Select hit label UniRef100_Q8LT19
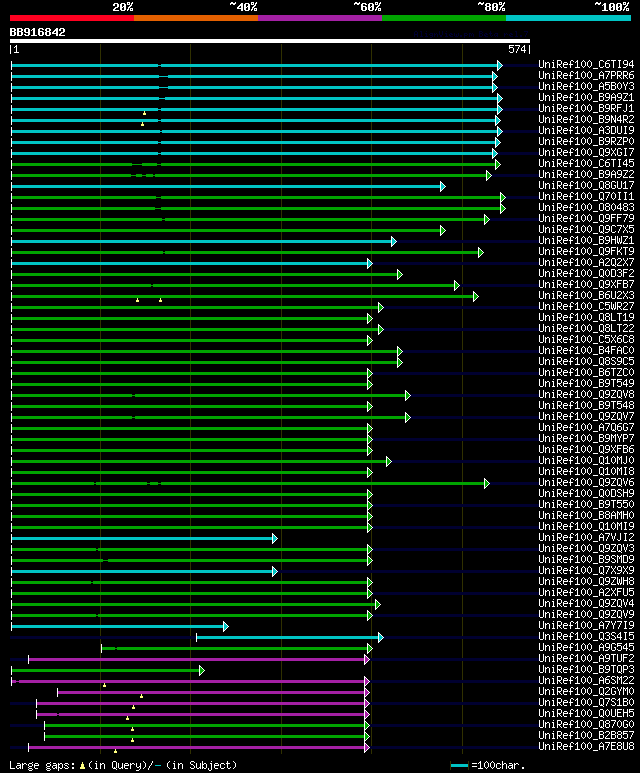Viewport: 640px width, 773px height. 586,317
